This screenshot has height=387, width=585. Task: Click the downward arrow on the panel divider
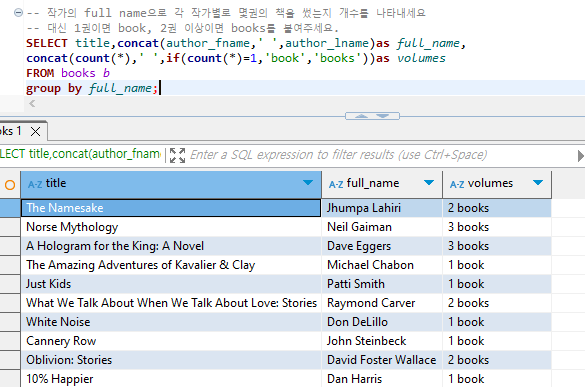(x=383, y=116)
